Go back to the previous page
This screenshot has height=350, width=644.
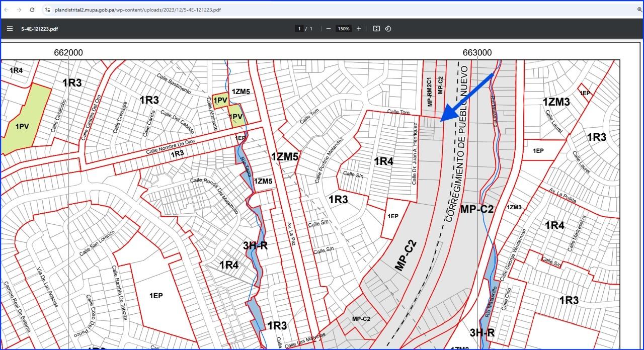click(6, 10)
